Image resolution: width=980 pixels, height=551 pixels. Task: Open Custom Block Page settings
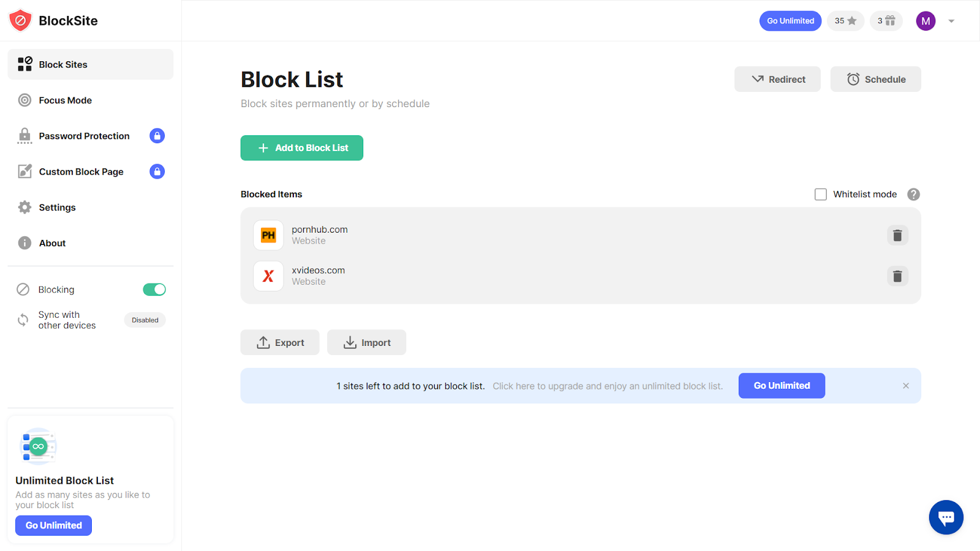tap(81, 171)
